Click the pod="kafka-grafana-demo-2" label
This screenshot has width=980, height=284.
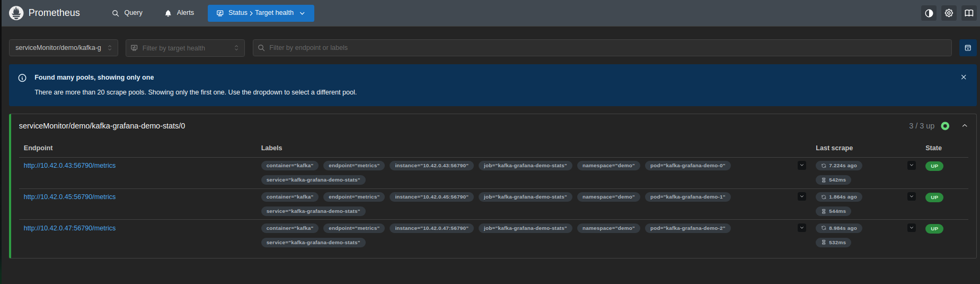coord(688,228)
